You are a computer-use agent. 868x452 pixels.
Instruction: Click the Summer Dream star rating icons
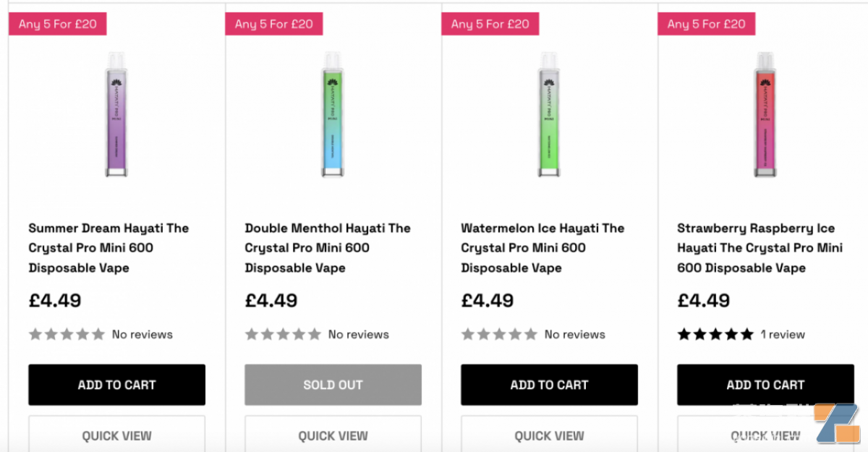pos(67,334)
